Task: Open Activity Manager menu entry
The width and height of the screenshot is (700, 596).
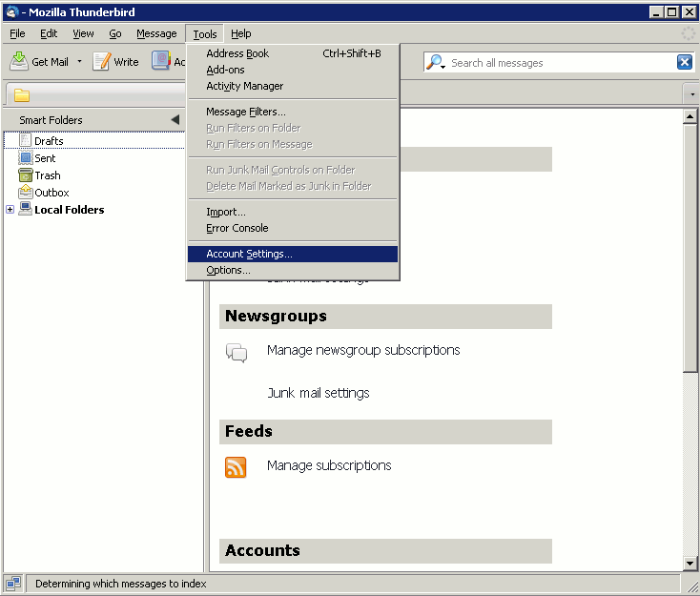Action: click(x=293, y=86)
